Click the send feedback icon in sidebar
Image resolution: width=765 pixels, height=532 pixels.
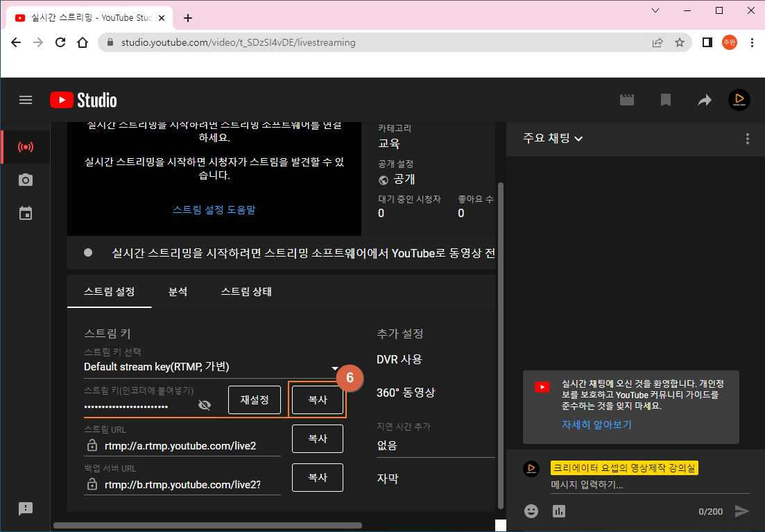[x=26, y=508]
